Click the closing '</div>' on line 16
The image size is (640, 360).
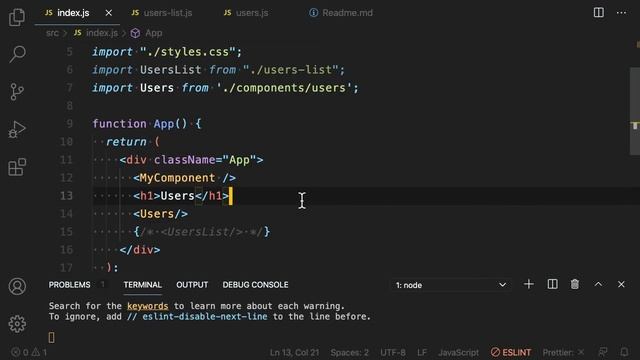pyautogui.click(x=140, y=249)
